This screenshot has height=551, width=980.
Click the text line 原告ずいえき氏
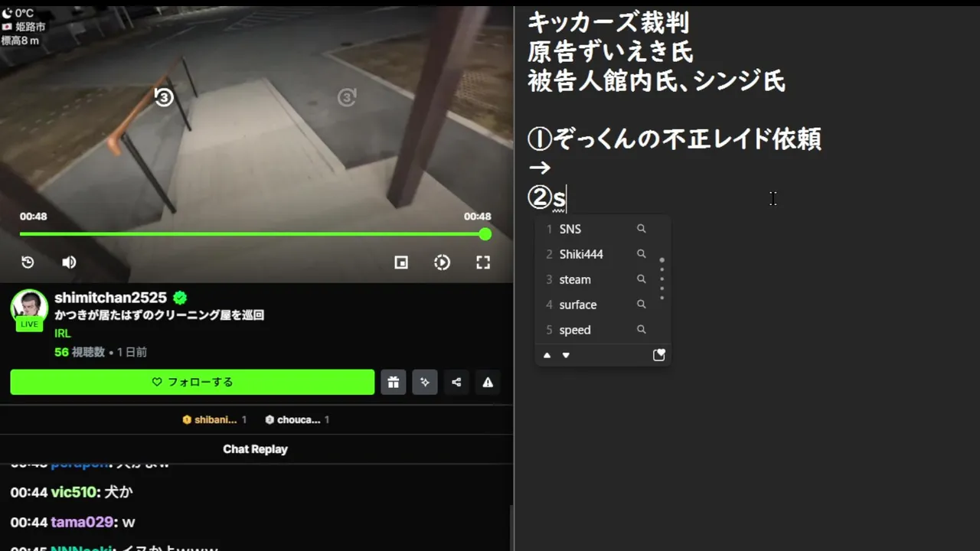click(x=610, y=52)
